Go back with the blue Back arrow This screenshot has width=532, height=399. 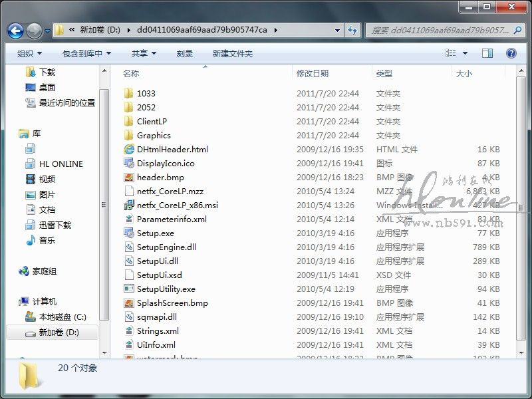coord(15,31)
